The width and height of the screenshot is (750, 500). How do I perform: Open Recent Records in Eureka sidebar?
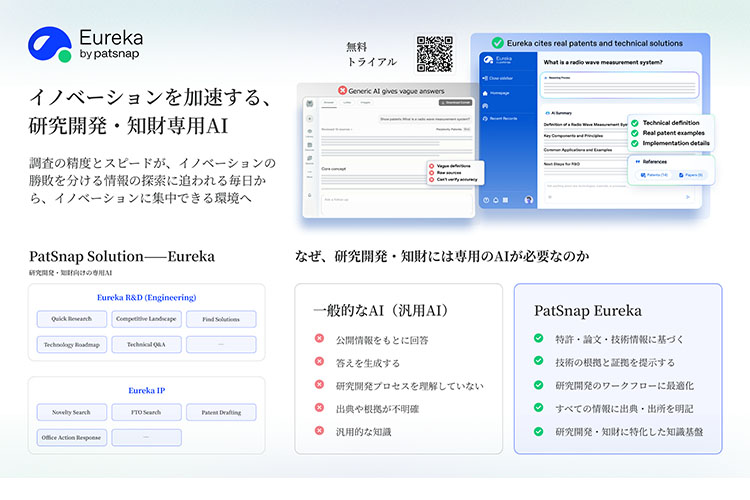[500, 118]
